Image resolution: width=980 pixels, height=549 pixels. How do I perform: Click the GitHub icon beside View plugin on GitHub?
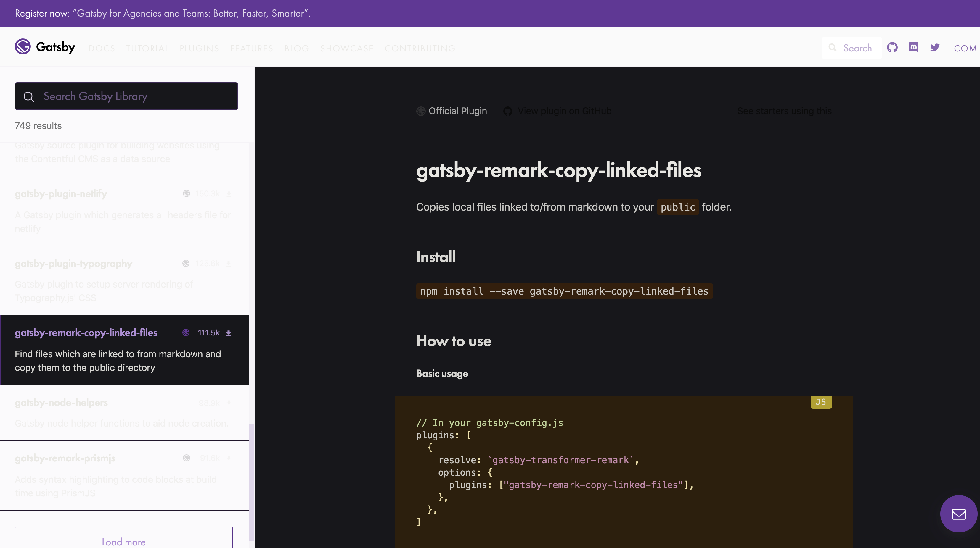[x=508, y=111]
